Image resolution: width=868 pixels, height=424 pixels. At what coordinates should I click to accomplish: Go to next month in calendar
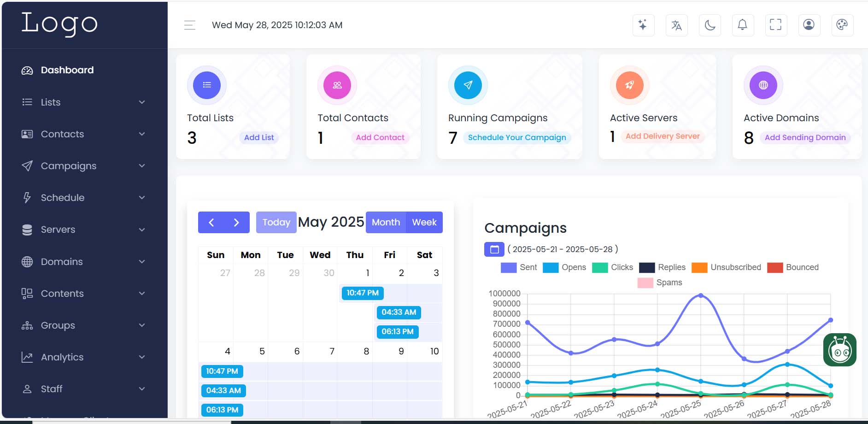pyautogui.click(x=236, y=223)
